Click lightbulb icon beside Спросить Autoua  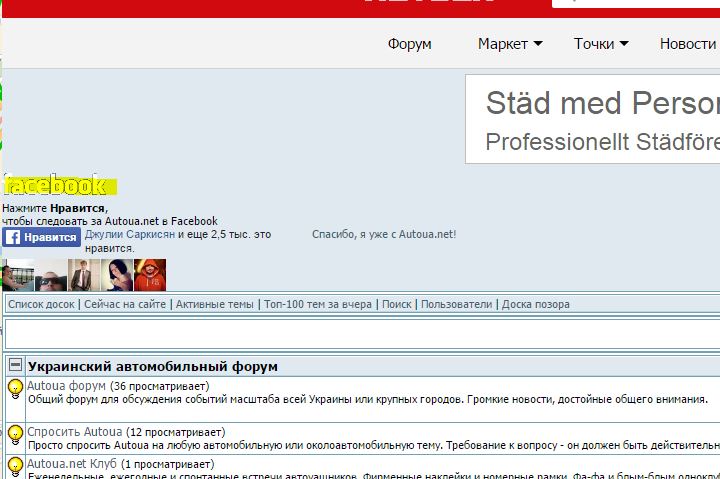click(x=15, y=434)
